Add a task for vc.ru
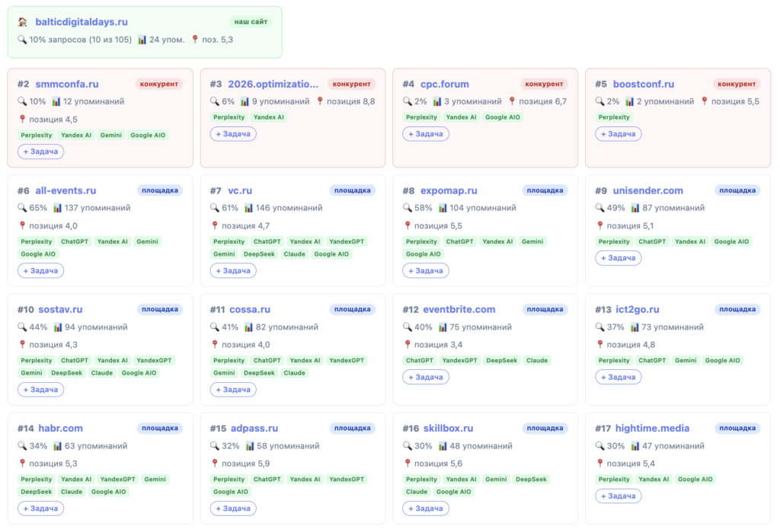The image size is (780, 532). point(233,270)
